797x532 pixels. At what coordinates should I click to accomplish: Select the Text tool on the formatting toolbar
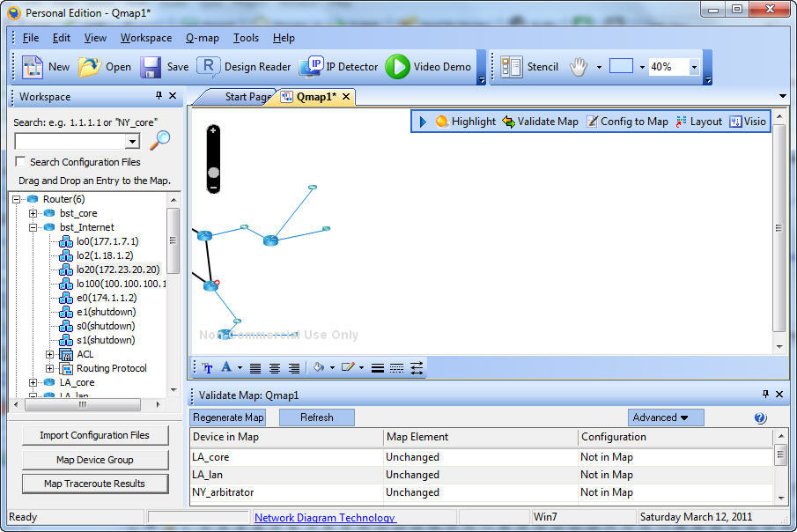[x=208, y=368]
